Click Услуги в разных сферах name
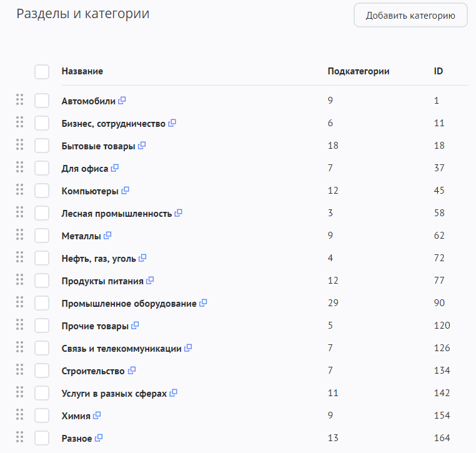Image resolution: width=476 pixels, height=453 pixels. pos(114,394)
